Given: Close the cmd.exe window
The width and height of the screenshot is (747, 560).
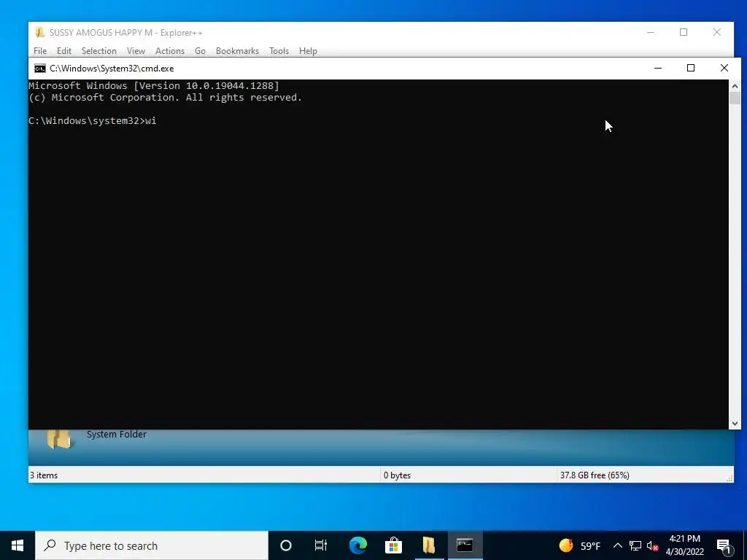Looking at the screenshot, I should [724, 68].
